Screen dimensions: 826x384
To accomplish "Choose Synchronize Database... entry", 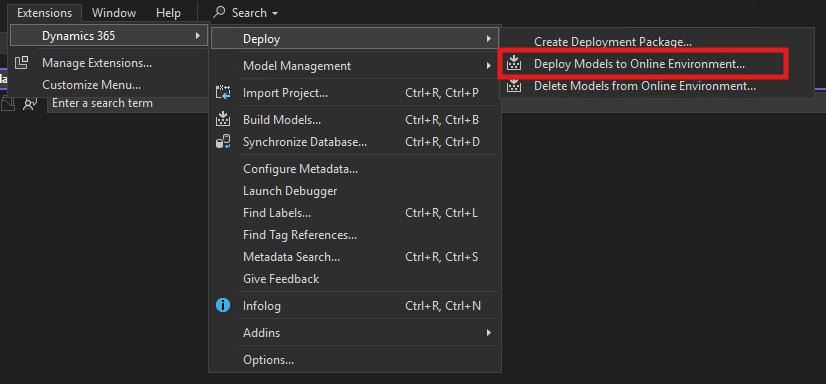I will (355, 142).
